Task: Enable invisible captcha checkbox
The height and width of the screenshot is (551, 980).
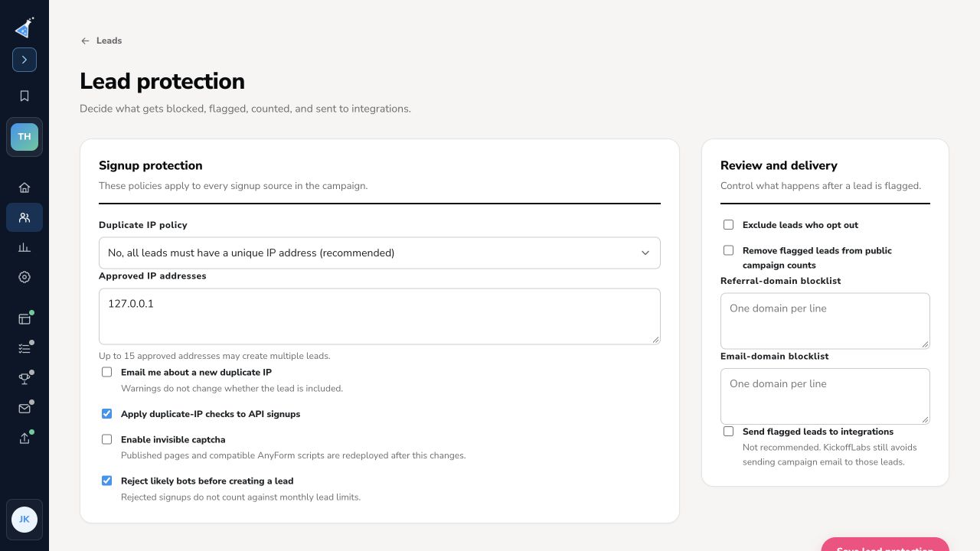Action: pyautogui.click(x=107, y=439)
